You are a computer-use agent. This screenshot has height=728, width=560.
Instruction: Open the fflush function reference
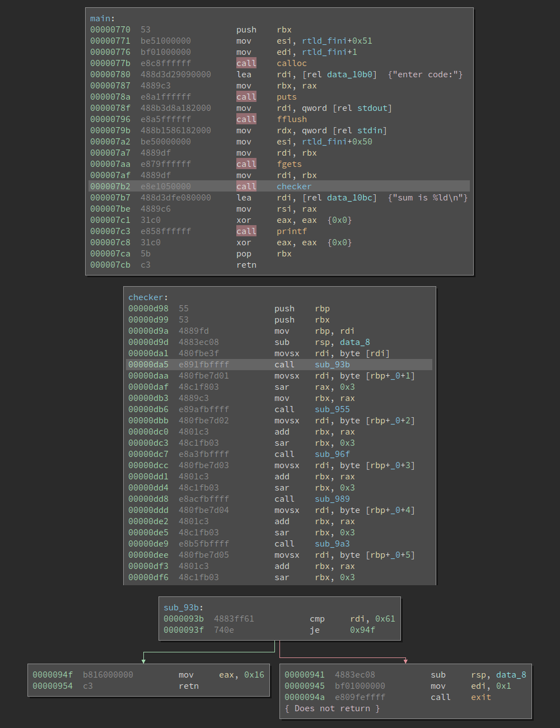291,119
